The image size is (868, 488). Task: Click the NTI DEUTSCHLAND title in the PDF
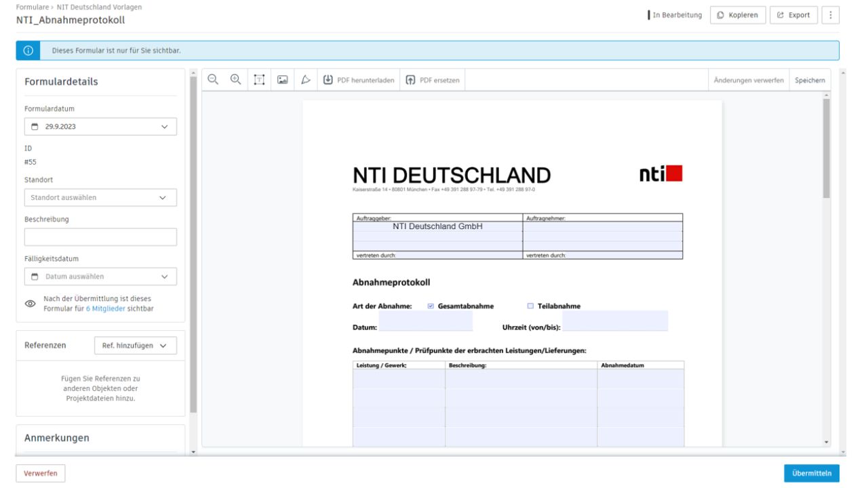(452, 175)
